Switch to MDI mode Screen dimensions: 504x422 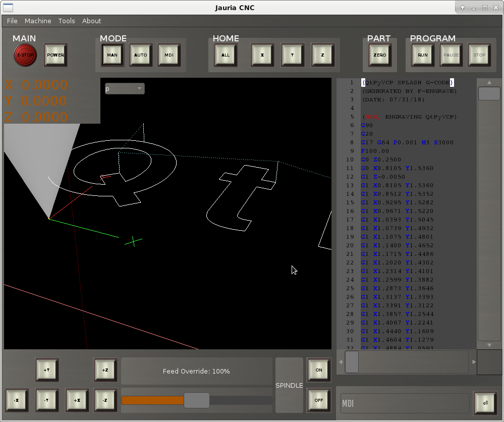point(169,55)
